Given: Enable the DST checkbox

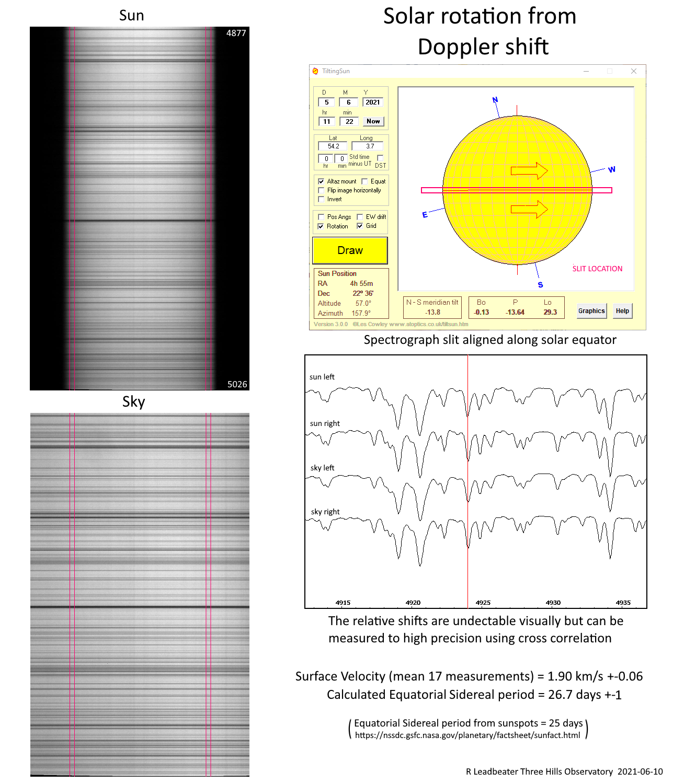Looking at the screenshot, I should pyautogui.click(x=380, y=158).
